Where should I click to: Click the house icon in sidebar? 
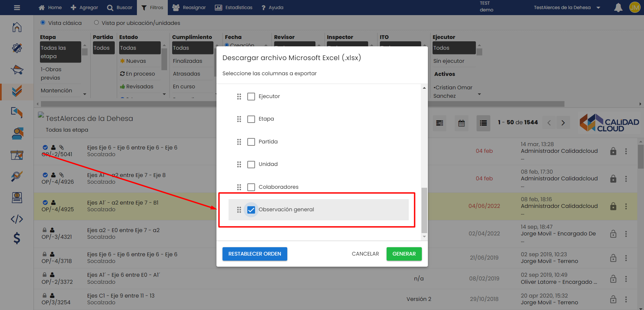tap(17, 27)
